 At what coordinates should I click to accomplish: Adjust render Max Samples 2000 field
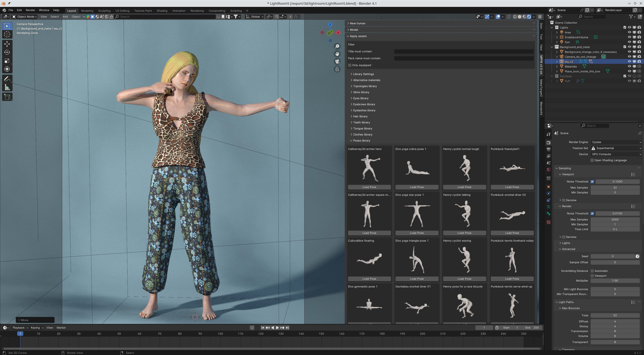point(615,220)
